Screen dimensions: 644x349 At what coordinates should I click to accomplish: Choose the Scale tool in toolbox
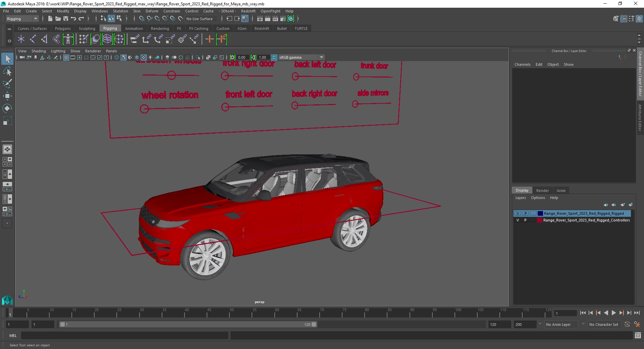pos(7,121)
